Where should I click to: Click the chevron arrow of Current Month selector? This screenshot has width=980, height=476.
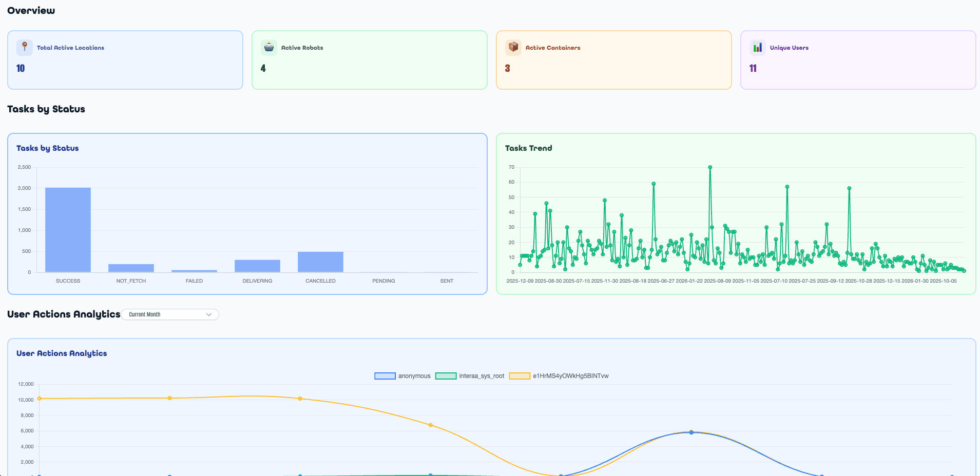209,314
